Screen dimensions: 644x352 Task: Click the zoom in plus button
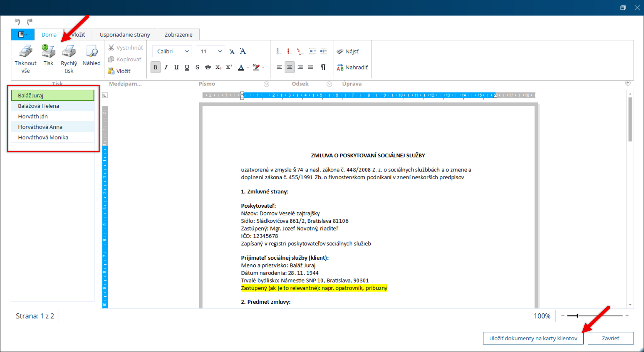[x=627, y=316]
